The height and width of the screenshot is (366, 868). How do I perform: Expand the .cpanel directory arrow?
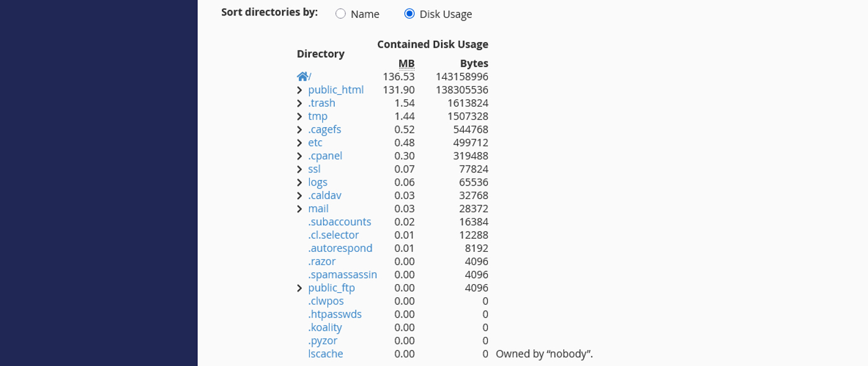pyautogui.click(x=299, y=156)
